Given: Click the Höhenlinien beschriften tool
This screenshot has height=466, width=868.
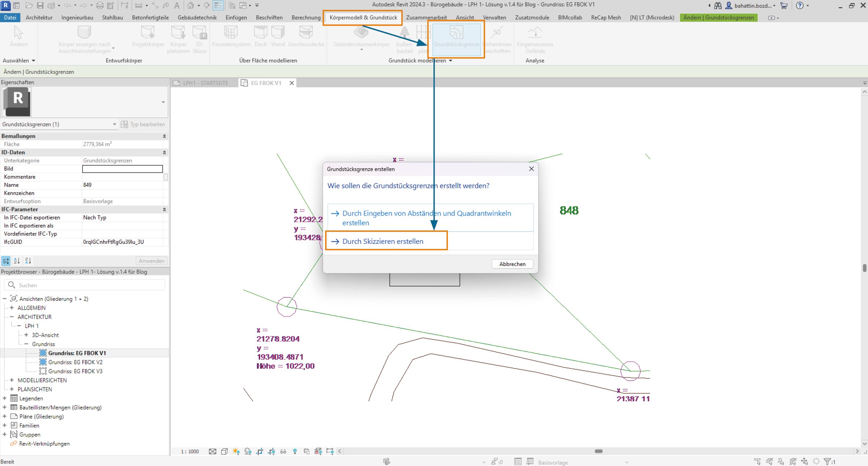Looking at the screenshot, I should [x=497, y=40].
